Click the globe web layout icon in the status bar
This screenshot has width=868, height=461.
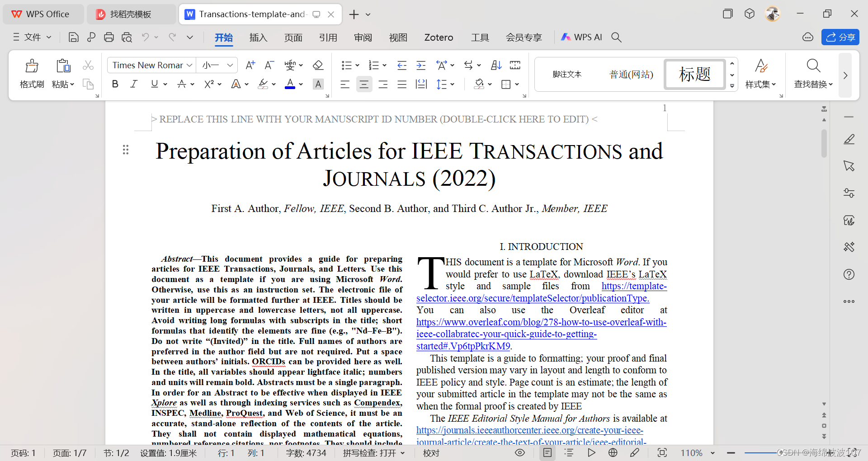(x=613, y=452)
